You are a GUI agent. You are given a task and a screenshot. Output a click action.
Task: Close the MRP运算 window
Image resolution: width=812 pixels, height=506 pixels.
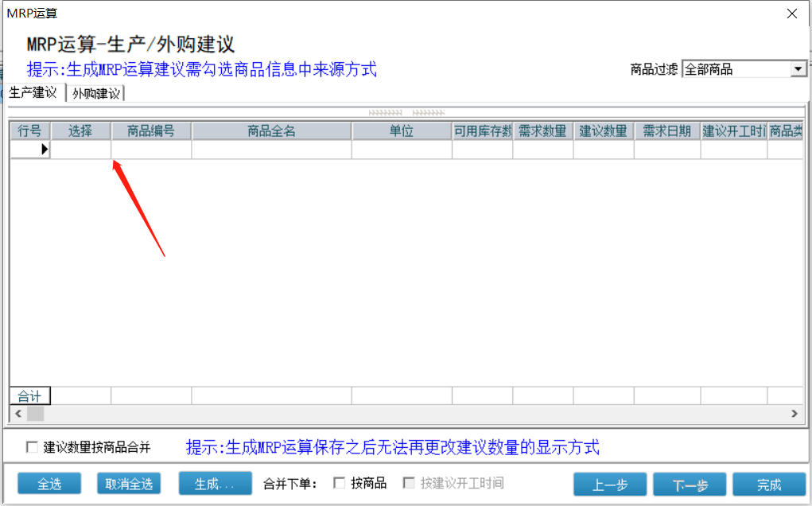[792, 14]
